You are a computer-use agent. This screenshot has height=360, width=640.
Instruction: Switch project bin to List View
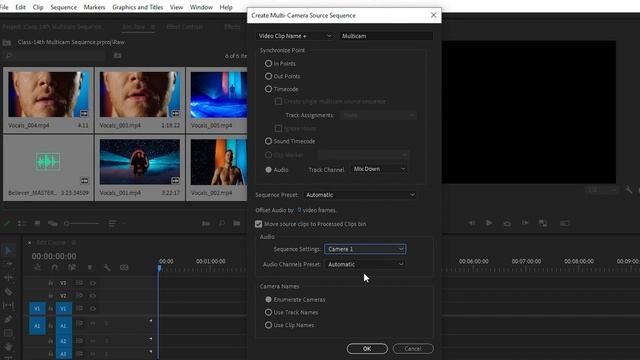pyautogui.click(x=22, y=223)
